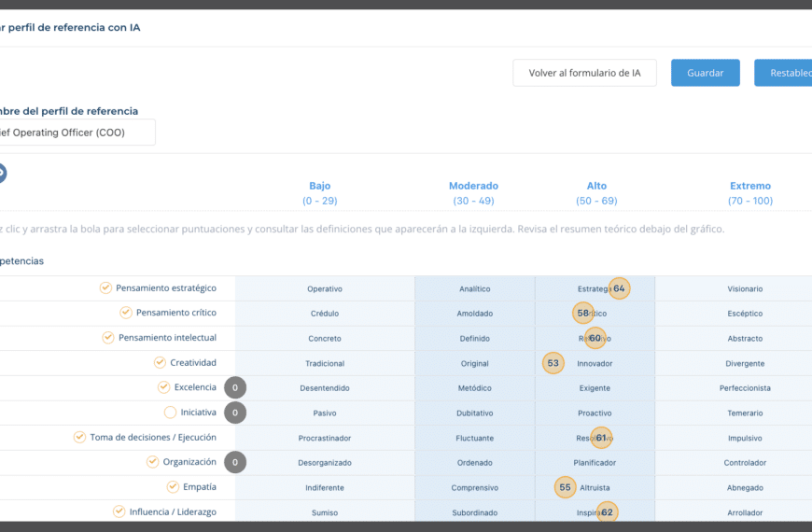Image resolution: width=812 pixels, height=532 pixels.
Task: Select the Pensamiento estratégico slider ball at 64
Action: (x=619, y=288)
